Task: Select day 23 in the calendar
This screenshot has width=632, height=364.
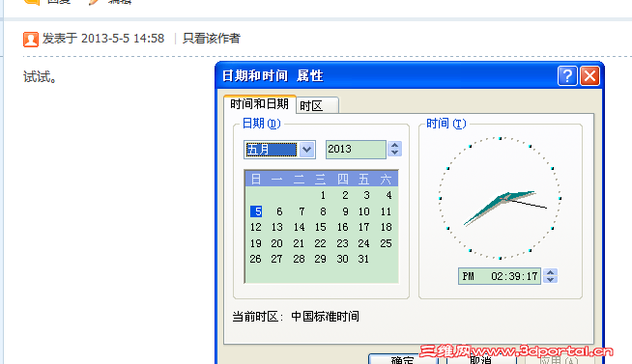Action: click(x=343, y=243)
